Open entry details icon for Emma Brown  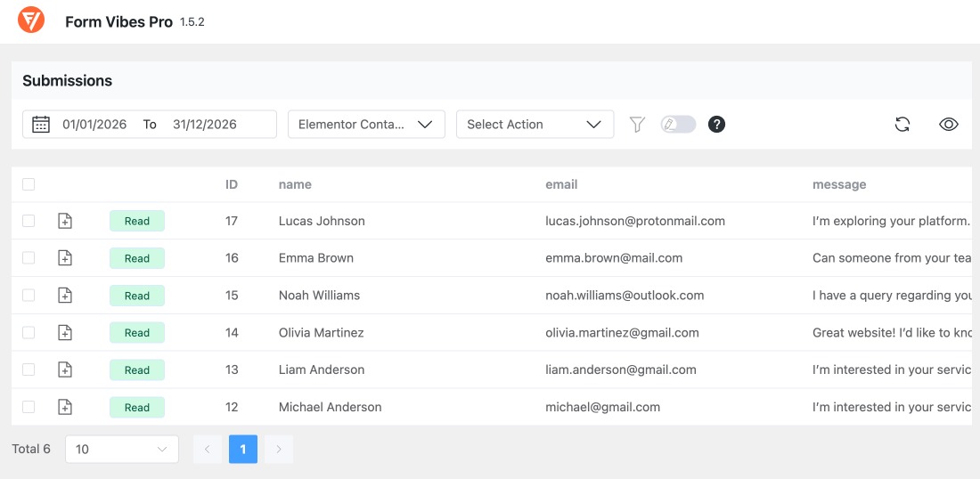point(65,258)
